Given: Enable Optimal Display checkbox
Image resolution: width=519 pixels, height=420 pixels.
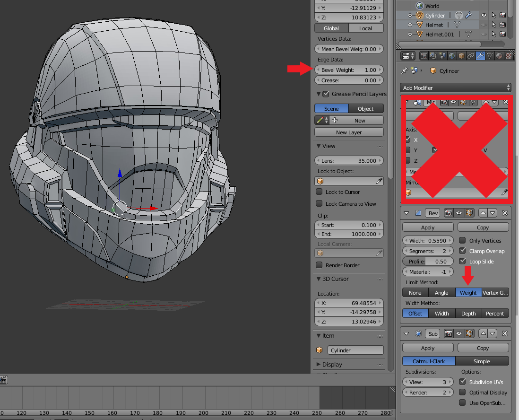Looking at the screenshot, I should (462, 392).
